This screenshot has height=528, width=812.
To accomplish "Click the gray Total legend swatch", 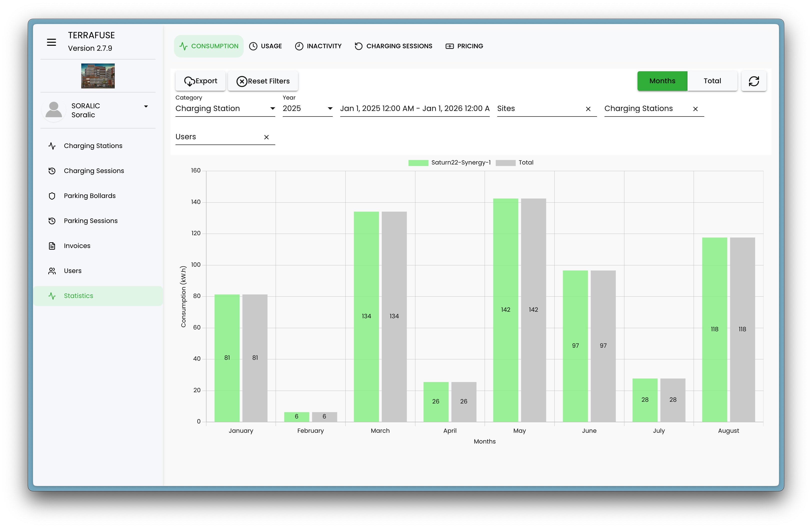I will tap(505, 163).
